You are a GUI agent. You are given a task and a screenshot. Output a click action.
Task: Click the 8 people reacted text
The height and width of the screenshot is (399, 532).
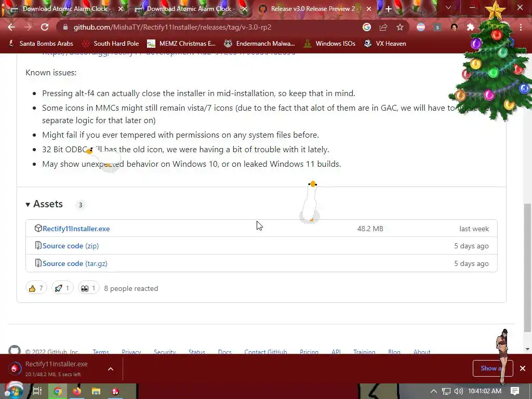pyautogui.click(x=131, y=288)
